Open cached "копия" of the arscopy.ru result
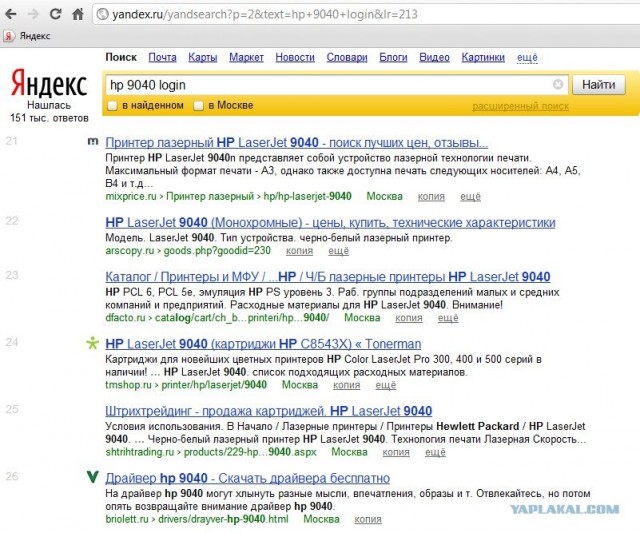 click(299, 251)
